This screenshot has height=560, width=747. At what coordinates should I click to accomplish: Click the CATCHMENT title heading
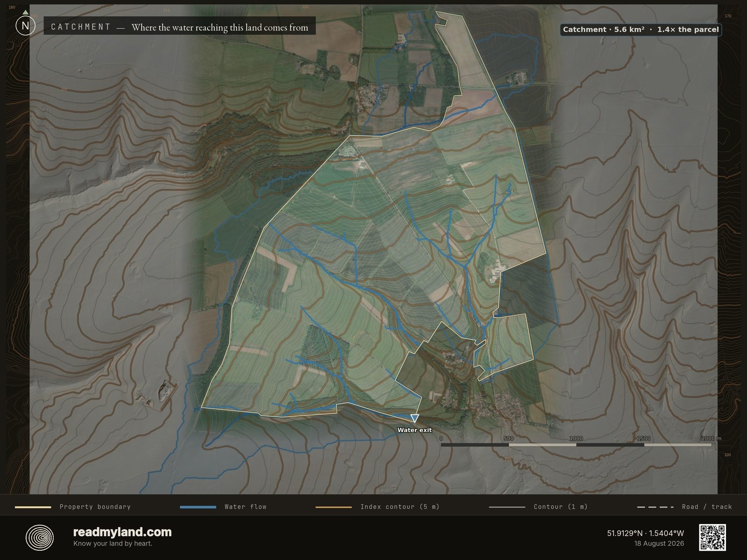81,27
